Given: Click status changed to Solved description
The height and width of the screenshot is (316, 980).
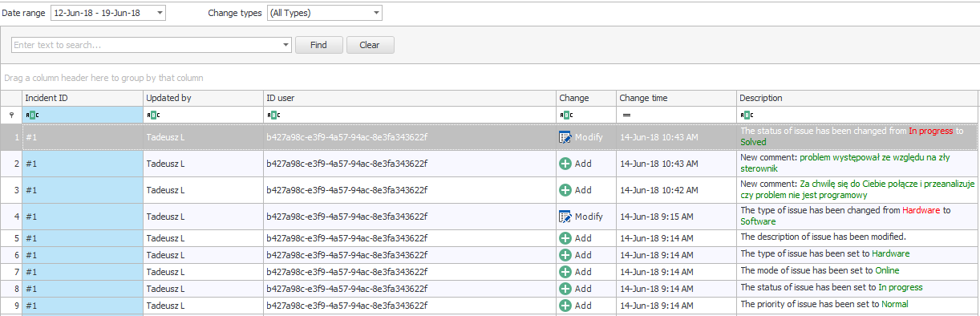Looking at the screenshot, I should click(857, 136).
